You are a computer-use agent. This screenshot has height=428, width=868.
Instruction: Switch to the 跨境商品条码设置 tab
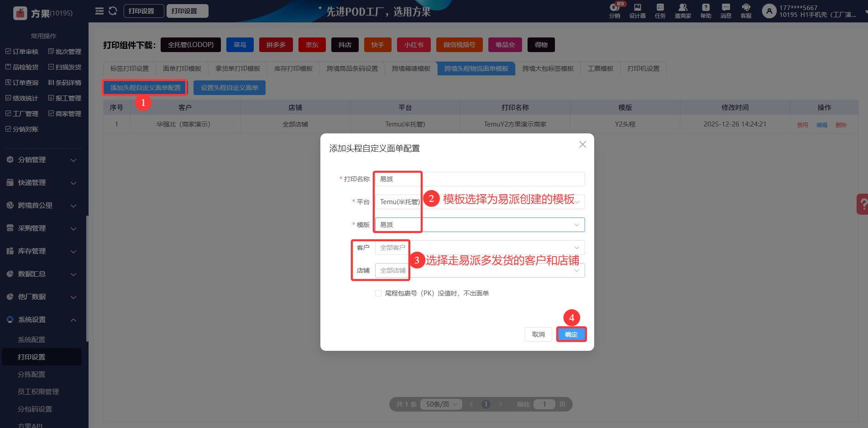point(352,69)
